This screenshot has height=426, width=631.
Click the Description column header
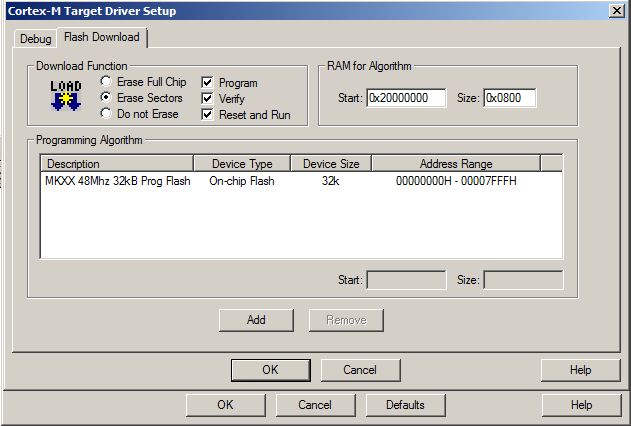click(117, 164)
